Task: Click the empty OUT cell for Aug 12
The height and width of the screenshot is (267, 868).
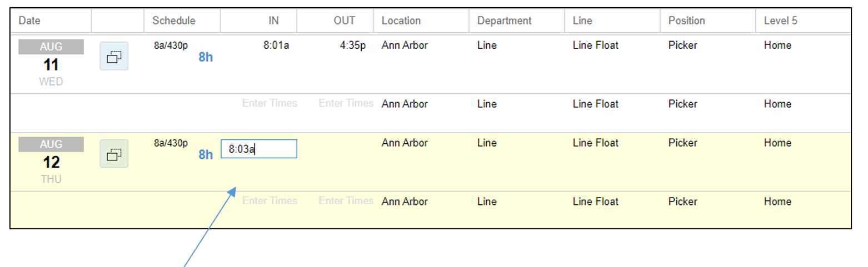Action: 336,149
